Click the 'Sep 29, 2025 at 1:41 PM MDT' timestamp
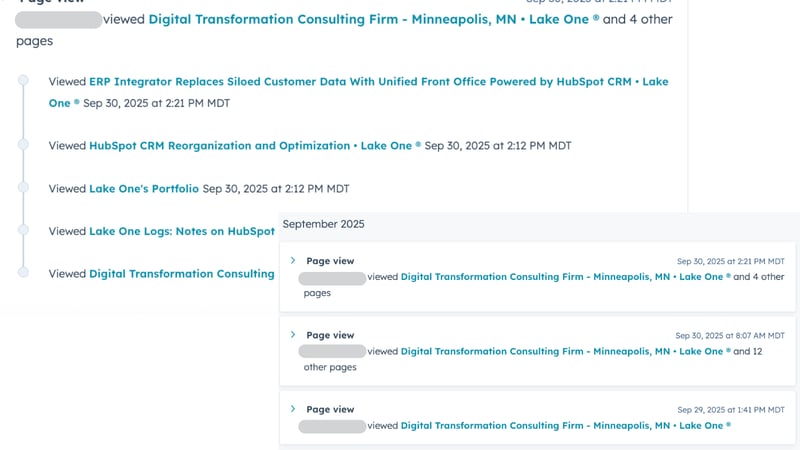Viewport: 800px width, 450px height. 731,410
